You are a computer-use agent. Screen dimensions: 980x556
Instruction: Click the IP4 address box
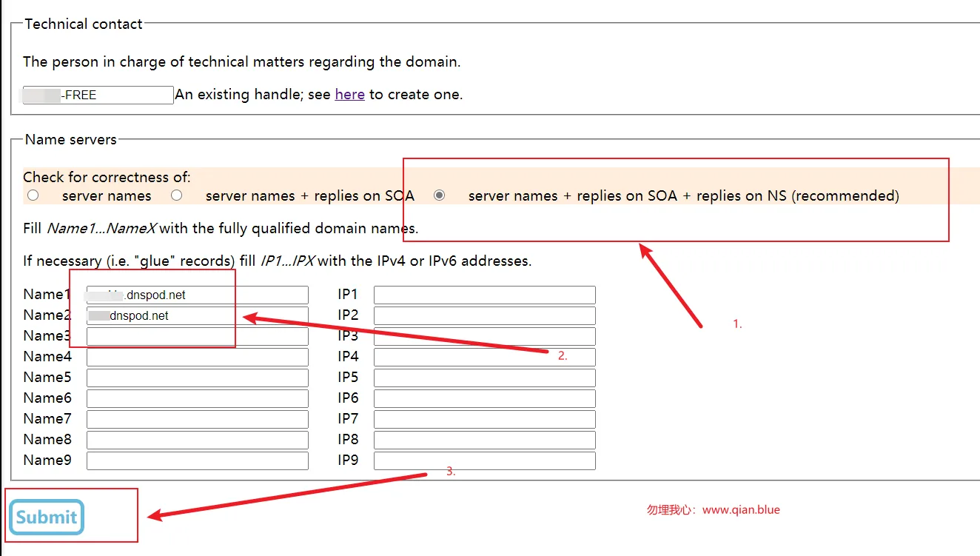pyautogui.click(x=485, y=357)
